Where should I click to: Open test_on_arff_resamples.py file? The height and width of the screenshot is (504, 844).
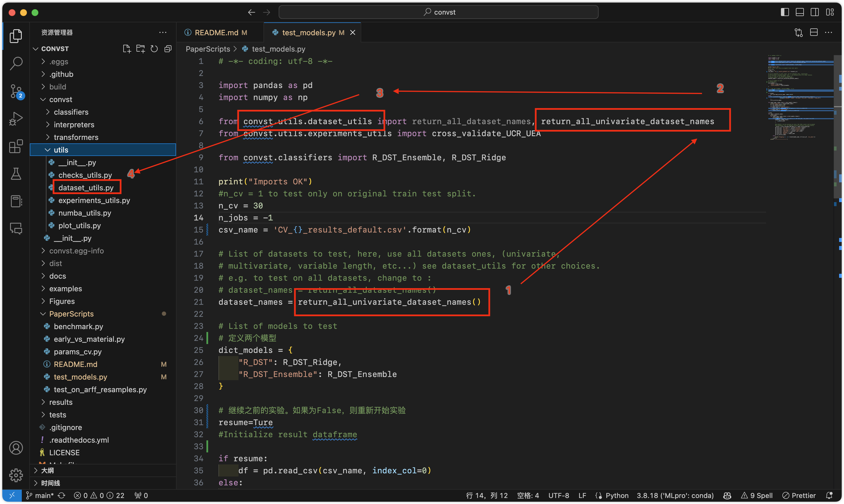pyautogui.click(x=100, y=390)
